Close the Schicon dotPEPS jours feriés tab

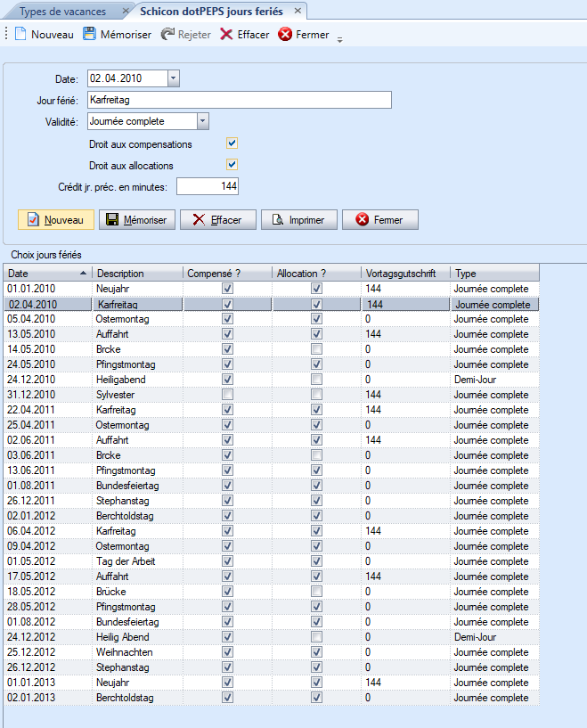click(298, 12)
